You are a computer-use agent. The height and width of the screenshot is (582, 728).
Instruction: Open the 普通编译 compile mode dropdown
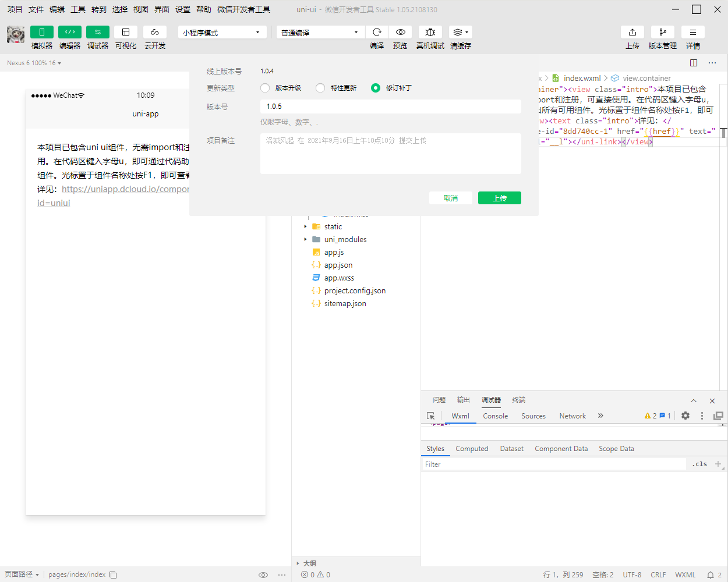[x=320, y=33]
